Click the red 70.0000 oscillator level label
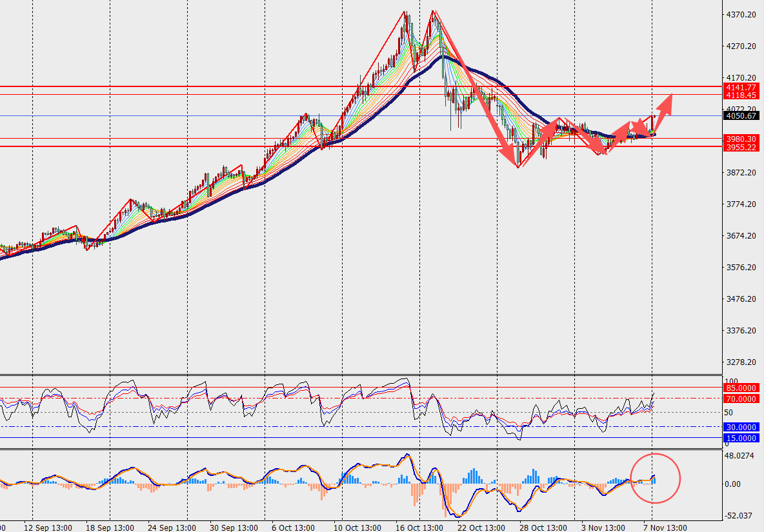 coord(741,399)
